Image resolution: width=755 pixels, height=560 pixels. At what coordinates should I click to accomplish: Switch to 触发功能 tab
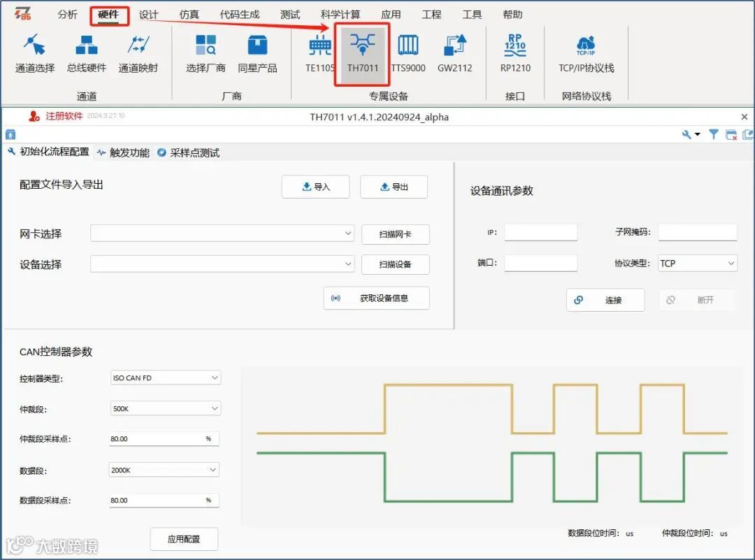click(124, 152)
